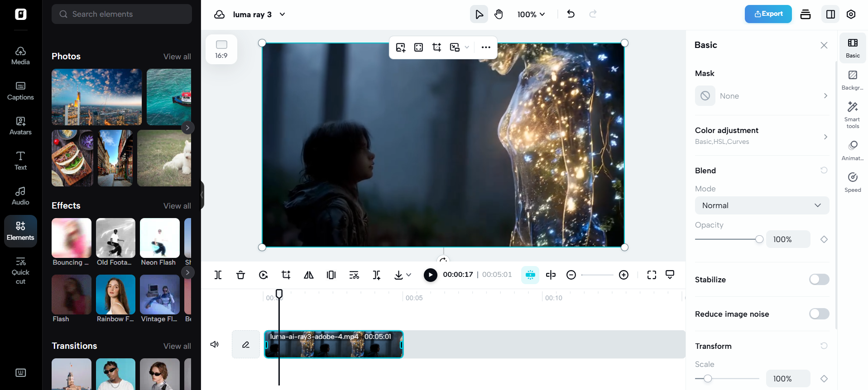The image size is (868, 390).
Task: Redo the last action
Action: 593,14
